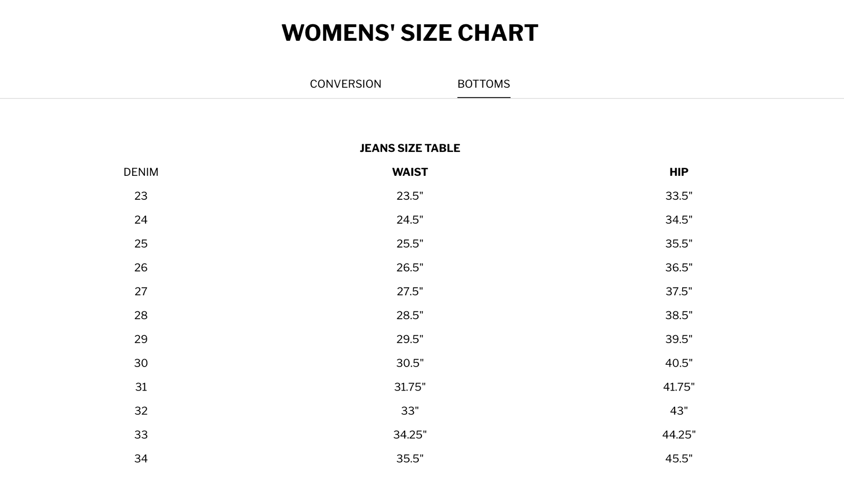Click the 27.5" waist value
Viewport: 844px width, 504px height.
tap(410, 292)
